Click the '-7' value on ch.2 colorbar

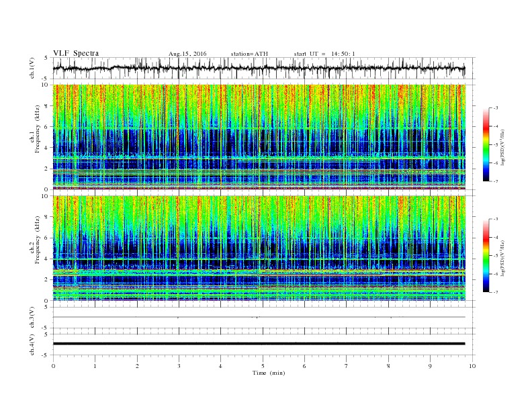pyautogui.click(x=496, y=292)
